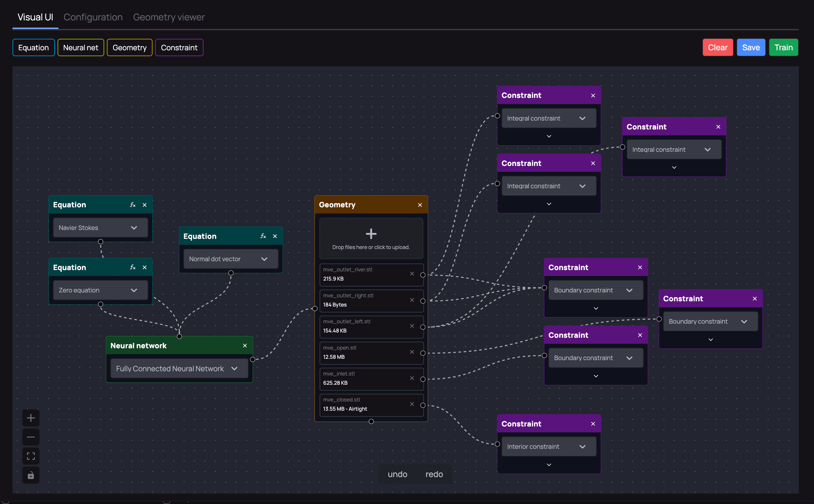Click the red Clear button
814x504 pixels.
(717, 47)
